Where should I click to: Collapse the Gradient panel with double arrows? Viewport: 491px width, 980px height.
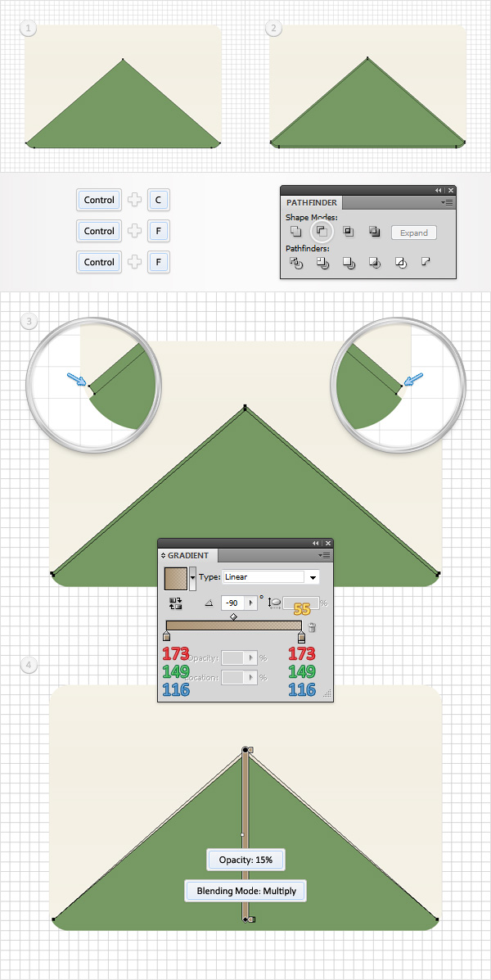point(316,543)
